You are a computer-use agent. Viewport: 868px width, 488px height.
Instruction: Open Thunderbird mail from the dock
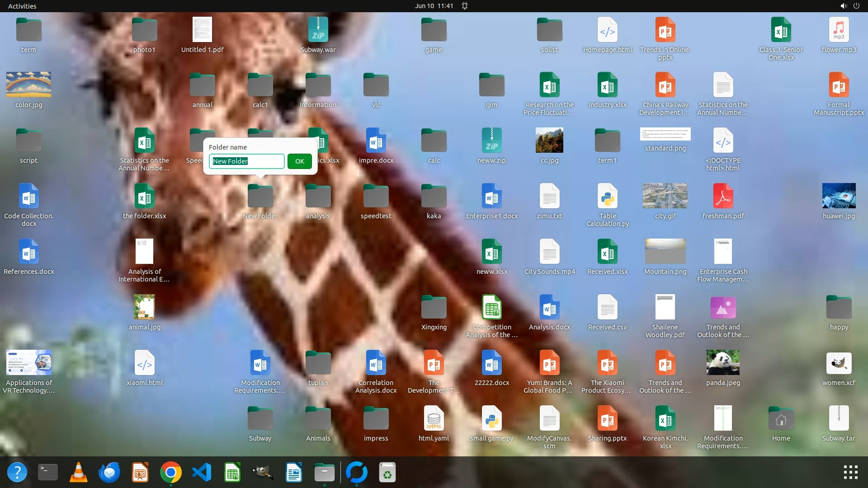(109, 472)
